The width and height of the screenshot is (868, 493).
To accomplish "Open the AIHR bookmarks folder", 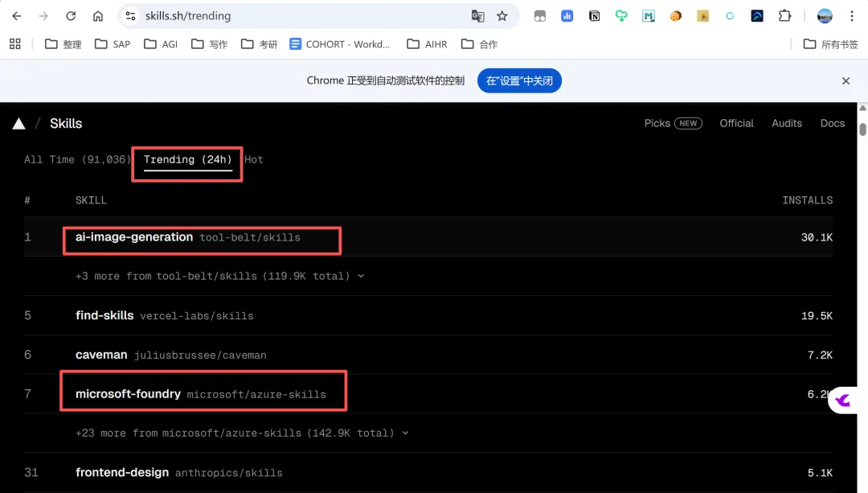I will pos(427,43).
